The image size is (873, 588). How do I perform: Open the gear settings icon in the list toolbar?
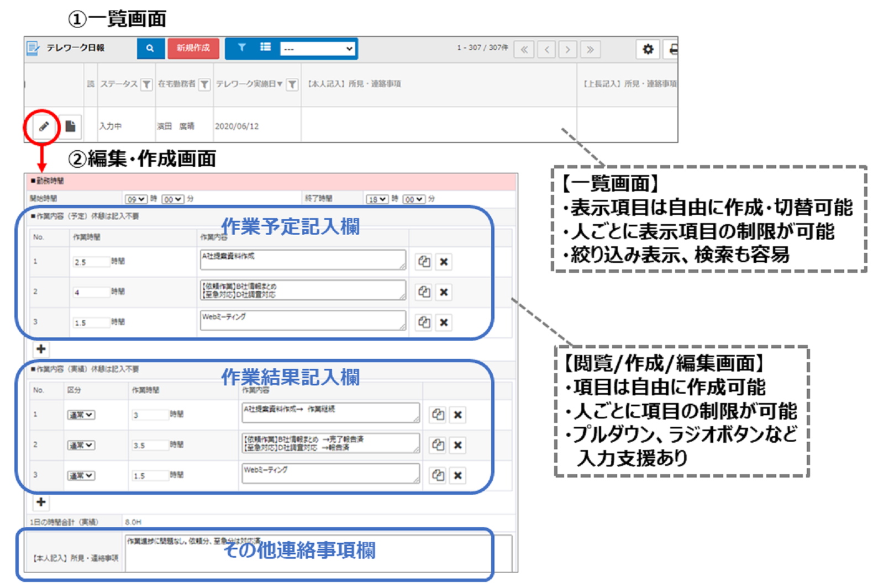(x=648, y=49)
